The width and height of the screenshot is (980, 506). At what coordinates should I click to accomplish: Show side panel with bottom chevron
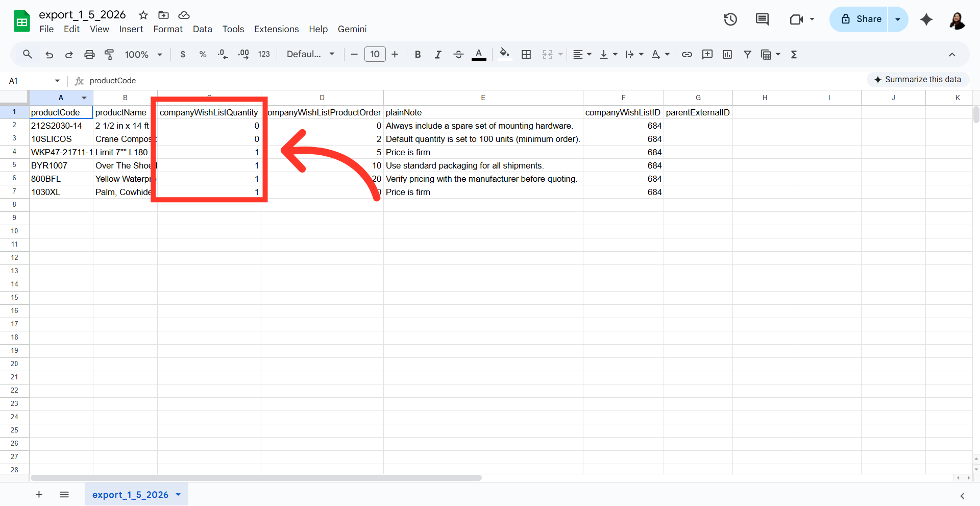pos(962,496)
